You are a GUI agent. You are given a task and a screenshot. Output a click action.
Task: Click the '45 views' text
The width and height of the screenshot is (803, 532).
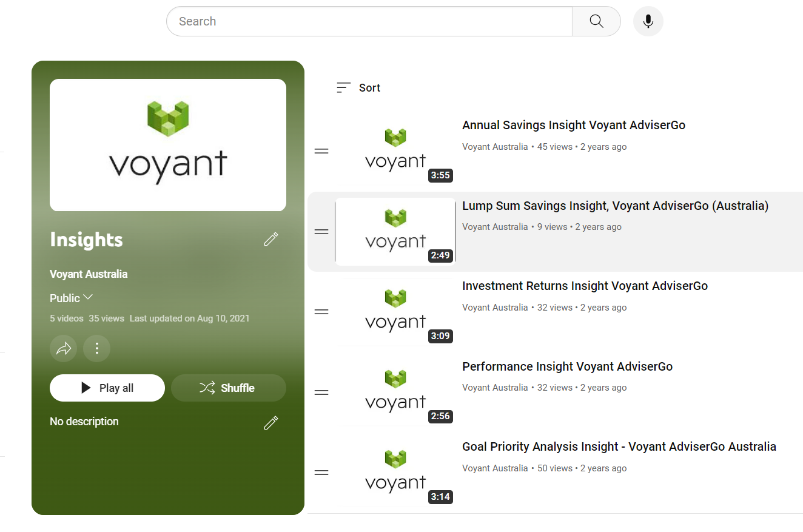(555, 147)
